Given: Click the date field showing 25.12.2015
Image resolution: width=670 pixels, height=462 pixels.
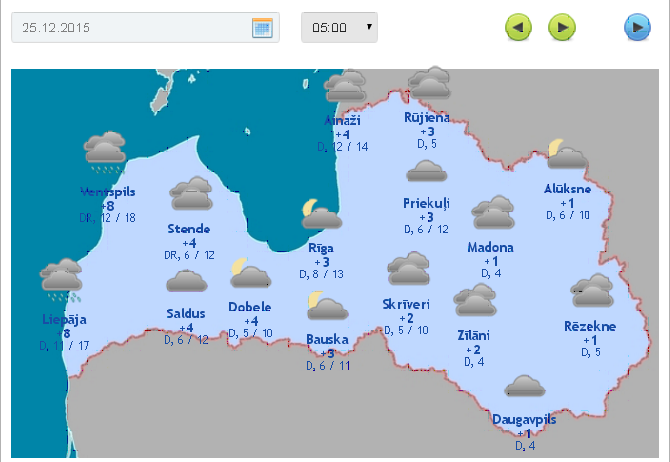Looking at the screenshot, I should (x=130, y=28).
